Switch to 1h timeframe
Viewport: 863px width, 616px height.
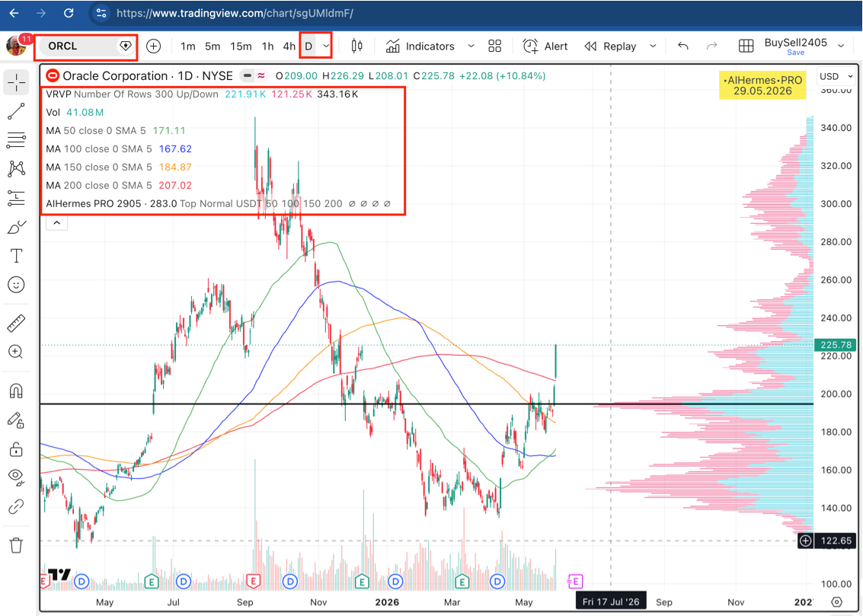pyautogui.click(x=267, y=46)
